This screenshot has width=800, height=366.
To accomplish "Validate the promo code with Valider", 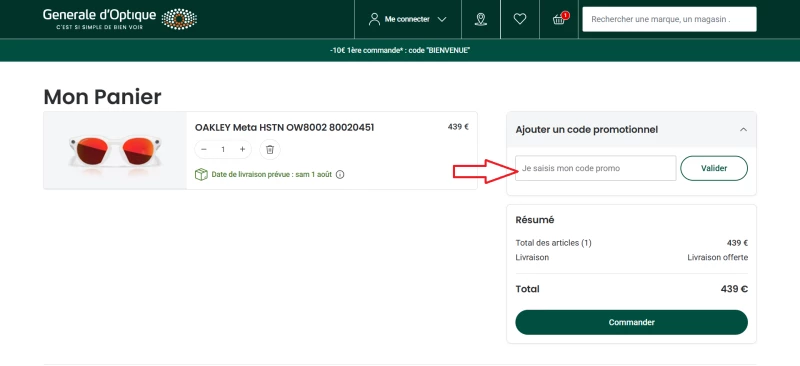I will coord(714,168).
